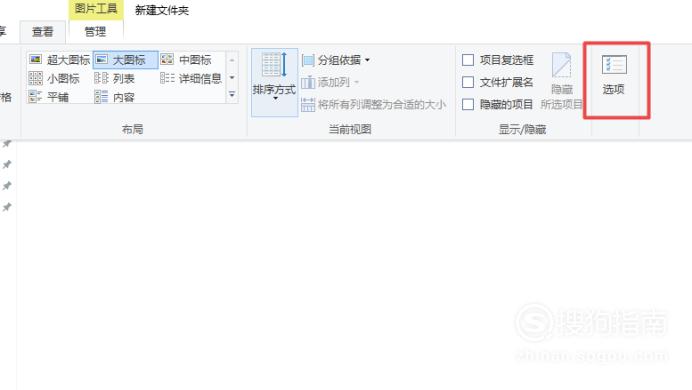Expand the layout gallery with bottom arrow
This screenshot has height=390, width=692.
232,94
